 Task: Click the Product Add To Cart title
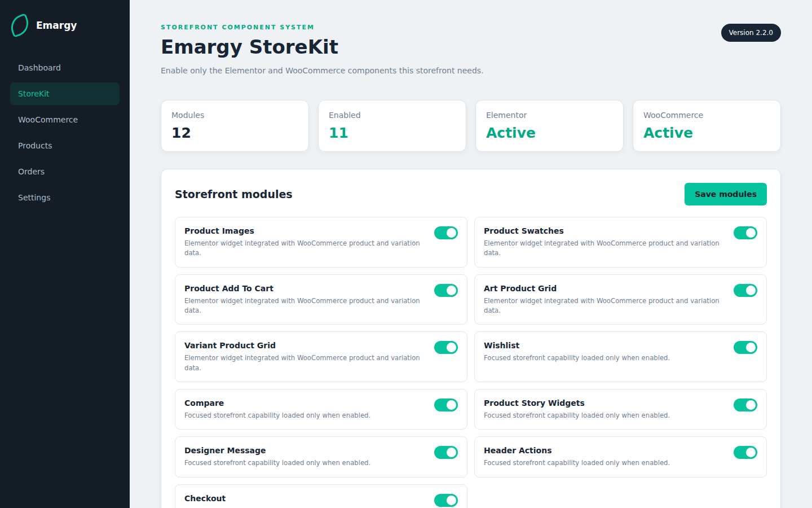tap(229, 288)
